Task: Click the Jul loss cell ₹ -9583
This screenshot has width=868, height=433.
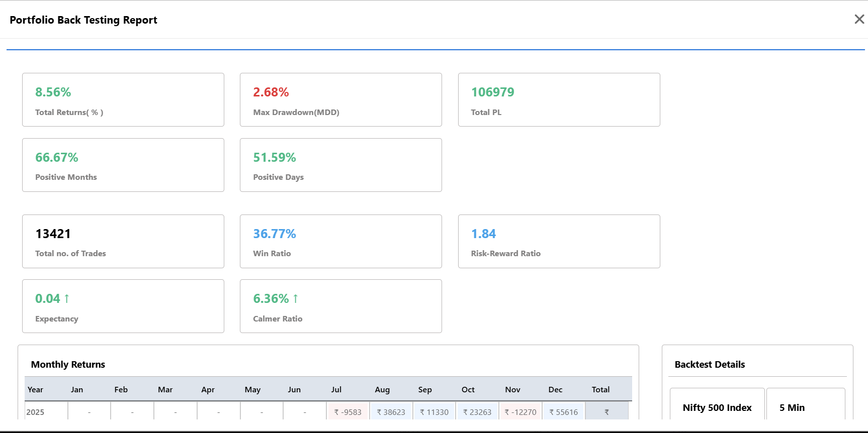Action: (348, 412)
